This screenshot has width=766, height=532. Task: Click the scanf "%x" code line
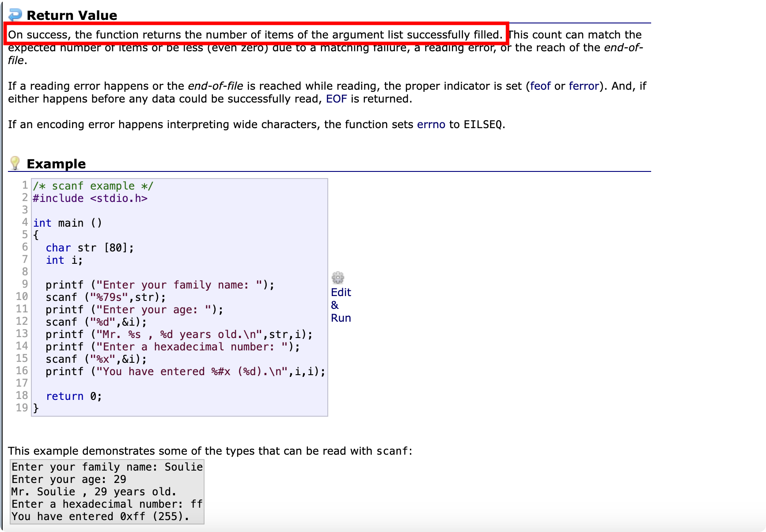[96, 359]
